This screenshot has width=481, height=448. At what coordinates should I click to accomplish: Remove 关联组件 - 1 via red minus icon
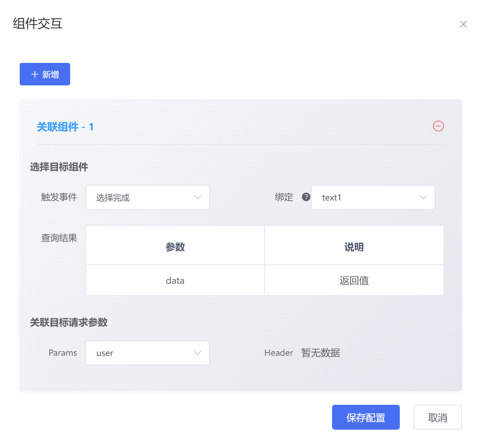438,126
